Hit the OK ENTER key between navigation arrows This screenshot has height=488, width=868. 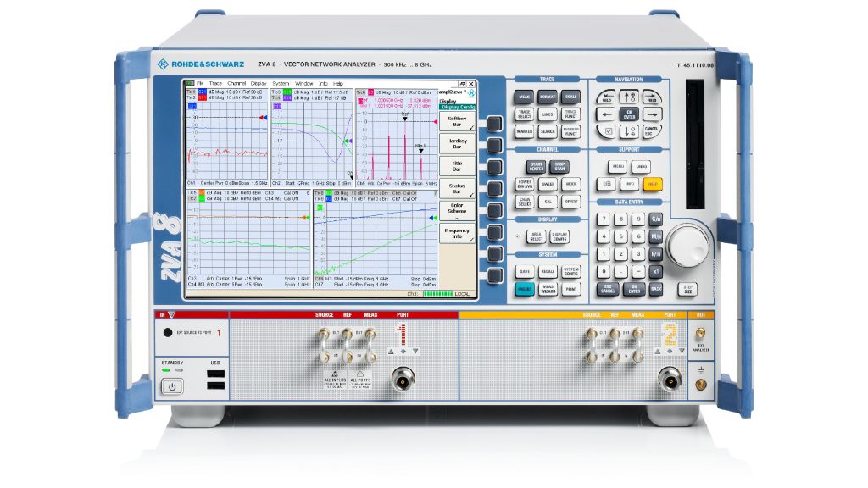pyautogui.click(x=629, y=115)
